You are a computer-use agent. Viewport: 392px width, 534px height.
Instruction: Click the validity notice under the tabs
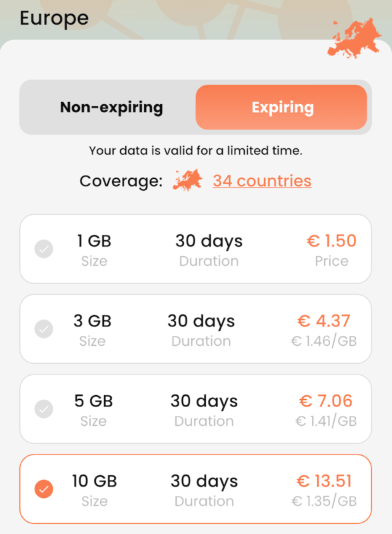(196, 151)
